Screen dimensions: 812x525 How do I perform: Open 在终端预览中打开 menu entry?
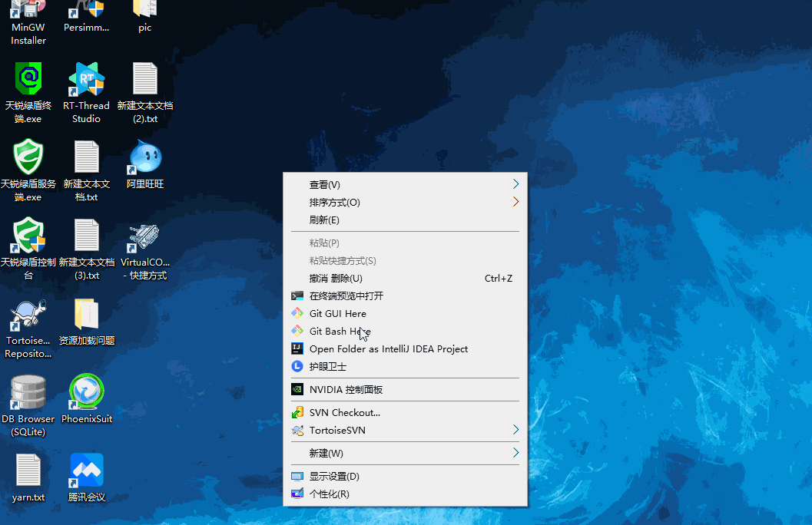405,296
